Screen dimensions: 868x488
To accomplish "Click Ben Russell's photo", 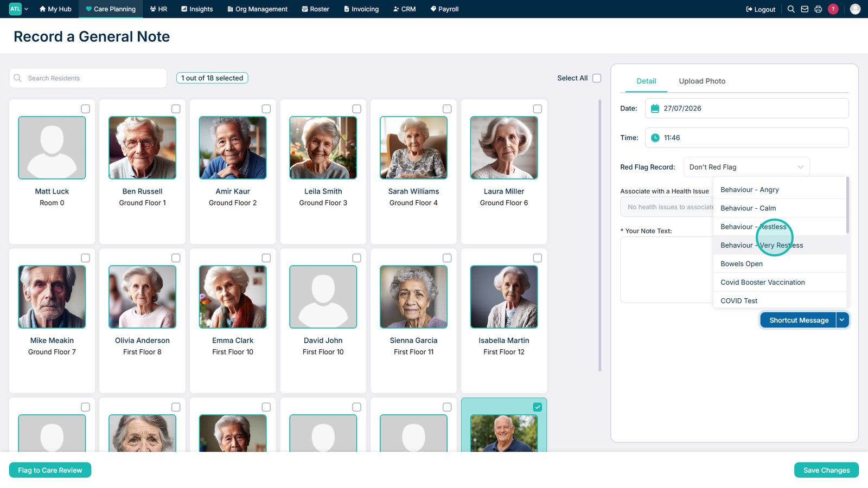I will [x=142, y=147].
